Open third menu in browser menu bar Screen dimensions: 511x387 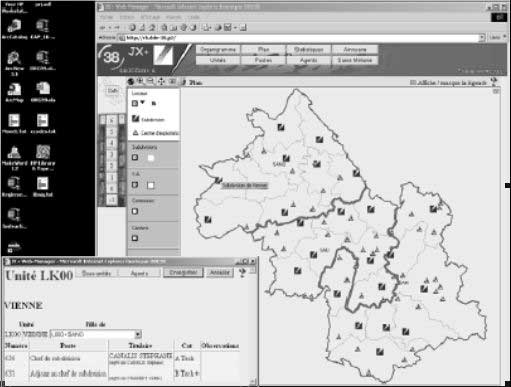[x=150, y=17]
